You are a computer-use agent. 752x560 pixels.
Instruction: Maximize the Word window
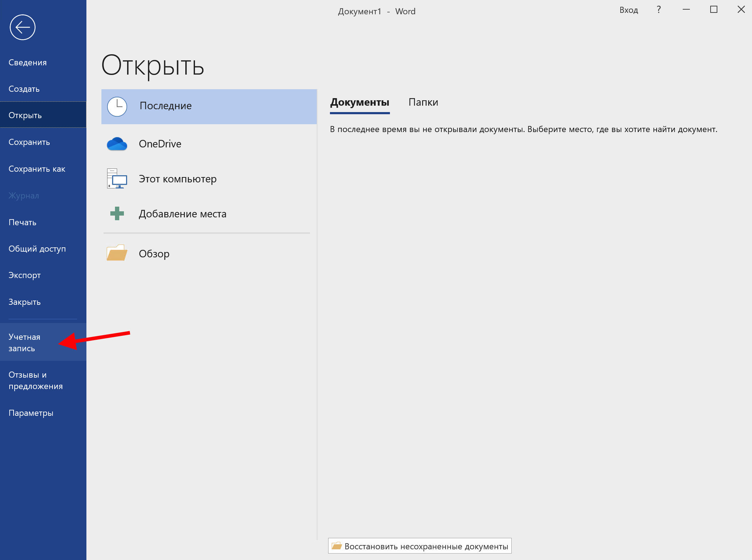[714, 10]
